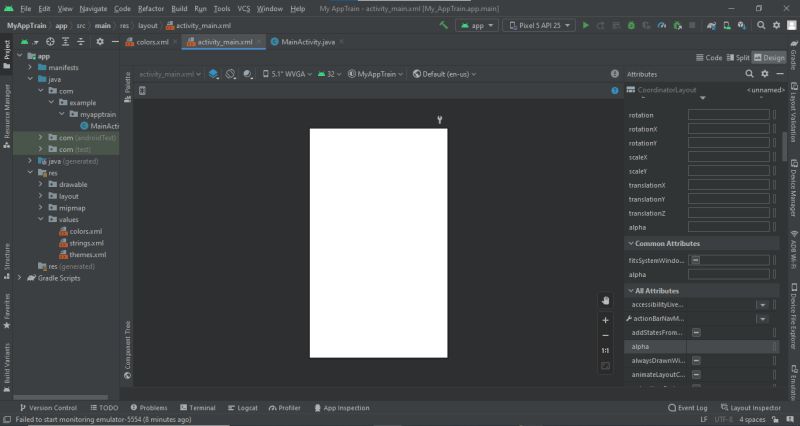Open the Default (en-us) locale dropdown
The height and width of the screenshot is (426, 800).
[444, 74]
